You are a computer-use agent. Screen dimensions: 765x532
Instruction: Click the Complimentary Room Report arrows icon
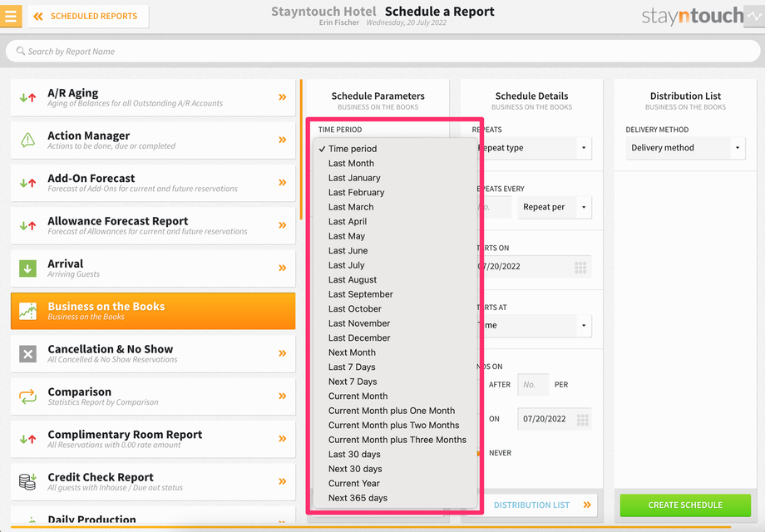click(27, 439)
